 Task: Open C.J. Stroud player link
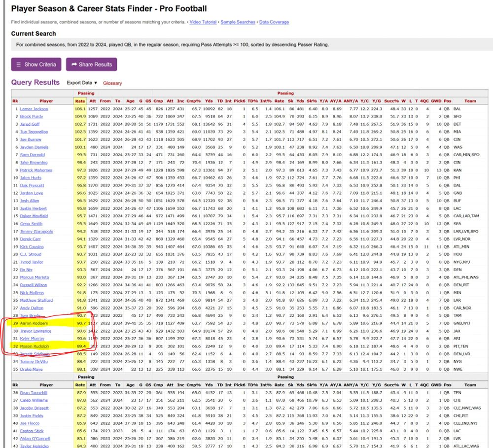tap(31, 254)
